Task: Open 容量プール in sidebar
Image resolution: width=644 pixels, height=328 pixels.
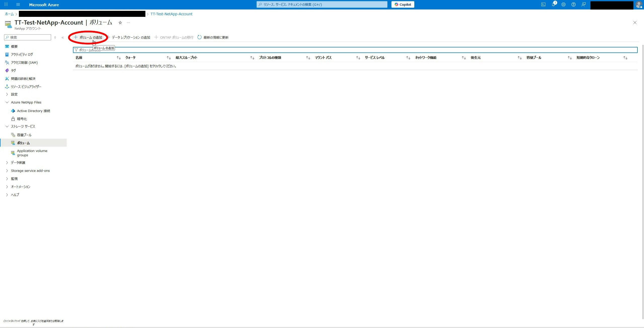Action: 24,135
